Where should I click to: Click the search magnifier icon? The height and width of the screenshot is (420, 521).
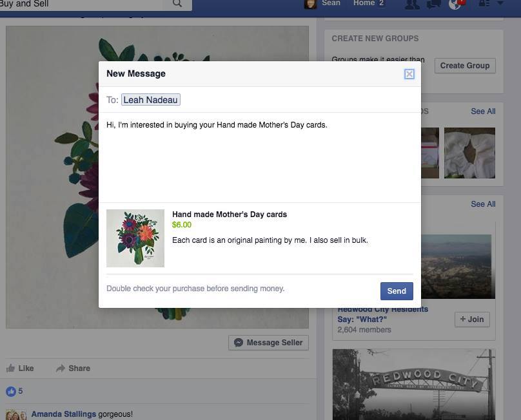pyautogui.click(x=177, y=3)
